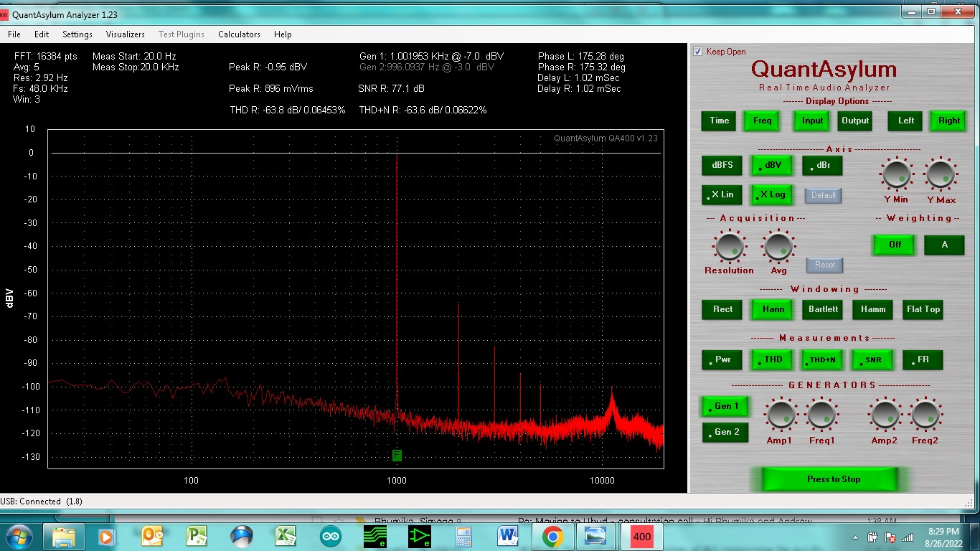Image resolution: width=980 pixels, height=551 pixels.
Task: Open Windows Explorer from taskbar
Action: click(62, 536)
